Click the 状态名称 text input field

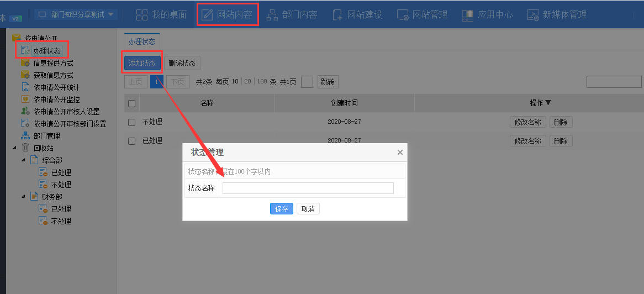coord(308,188)
